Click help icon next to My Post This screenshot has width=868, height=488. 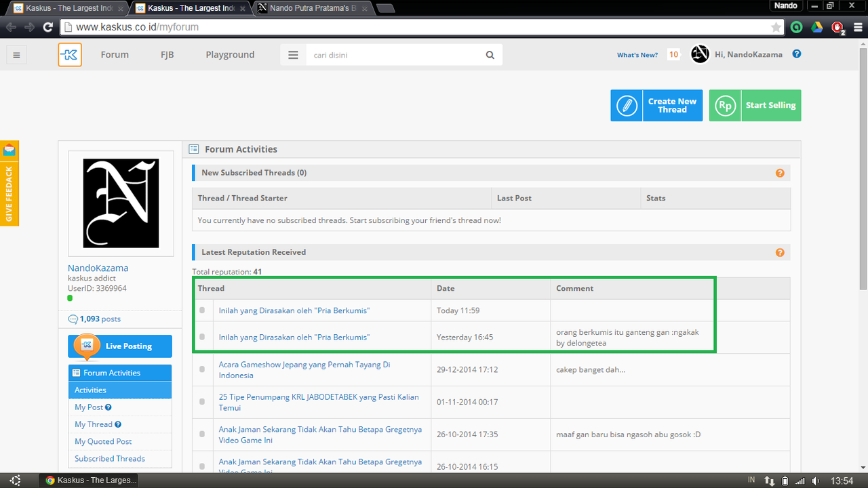point(108,407)
